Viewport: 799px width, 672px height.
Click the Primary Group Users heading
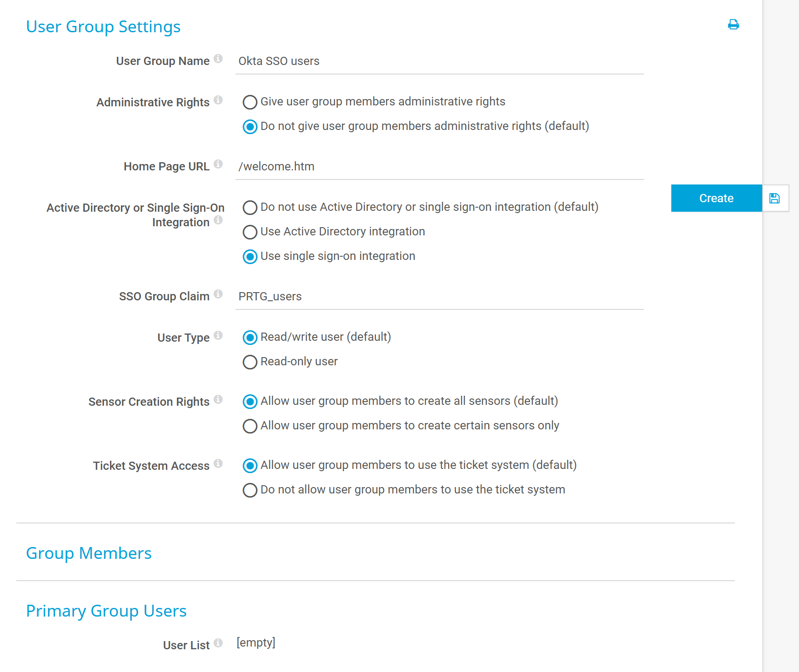pos(106,611)
